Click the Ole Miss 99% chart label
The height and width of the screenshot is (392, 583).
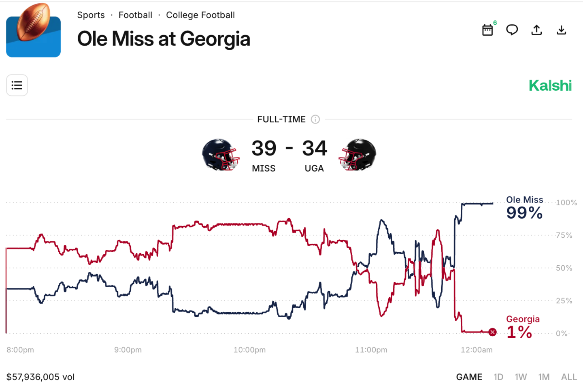click(524, 208)
